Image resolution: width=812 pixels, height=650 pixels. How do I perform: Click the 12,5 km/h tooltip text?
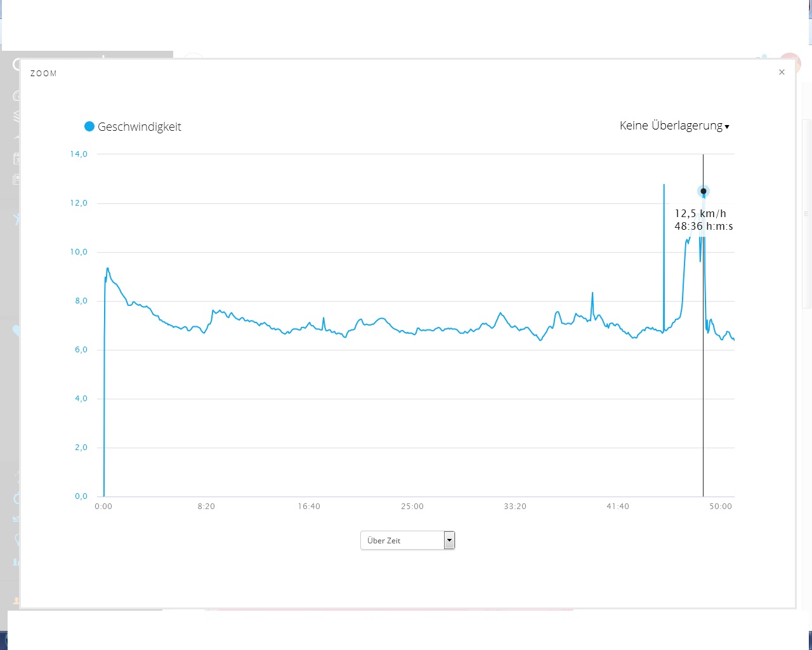click(x=700, y=214)
